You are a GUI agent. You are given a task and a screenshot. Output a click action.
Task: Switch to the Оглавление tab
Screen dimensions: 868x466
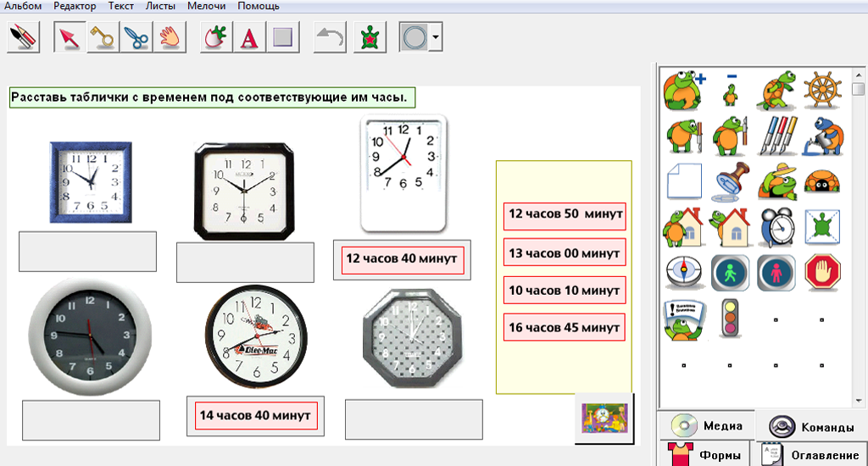click(x=811, y=454)
